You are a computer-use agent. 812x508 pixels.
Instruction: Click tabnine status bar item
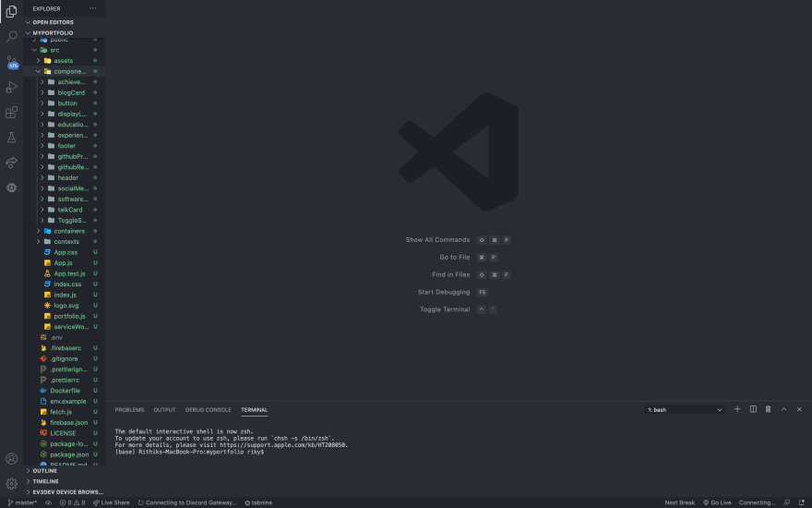click(258, 502)
